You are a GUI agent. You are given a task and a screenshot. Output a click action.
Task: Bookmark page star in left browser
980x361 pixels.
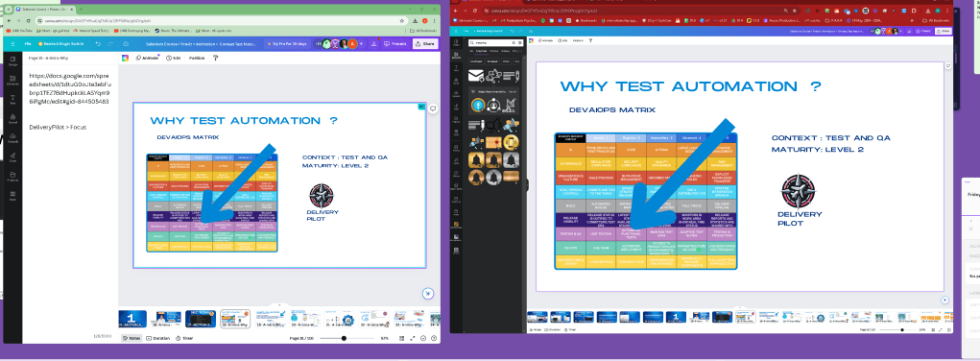click(x=403, y=20)
